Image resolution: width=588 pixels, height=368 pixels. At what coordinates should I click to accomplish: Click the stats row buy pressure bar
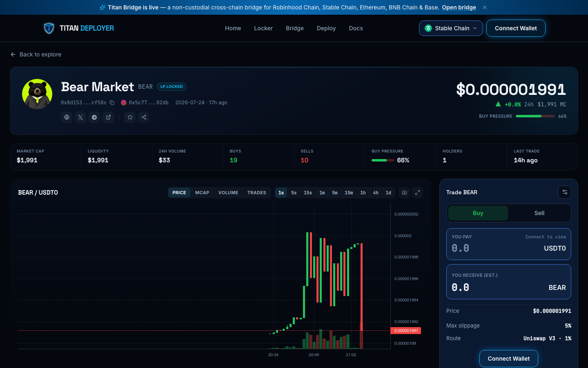383,160
